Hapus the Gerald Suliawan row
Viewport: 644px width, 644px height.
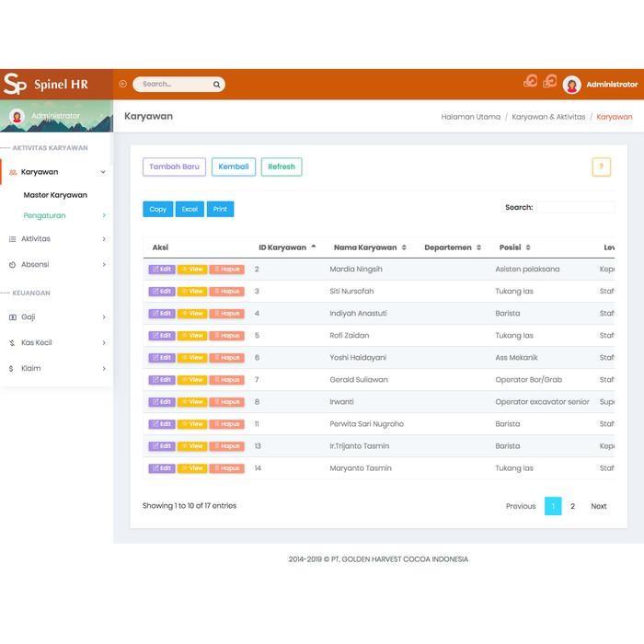click(x=226, y=380)
